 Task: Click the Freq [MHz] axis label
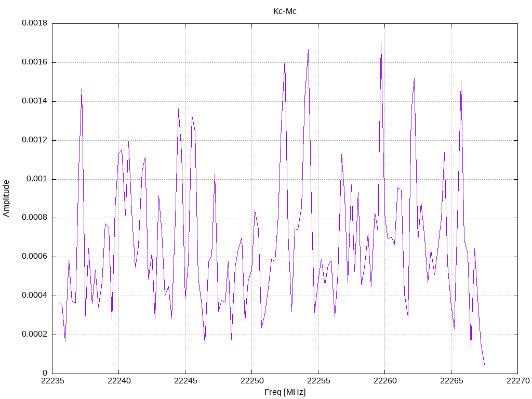(285, 392)
